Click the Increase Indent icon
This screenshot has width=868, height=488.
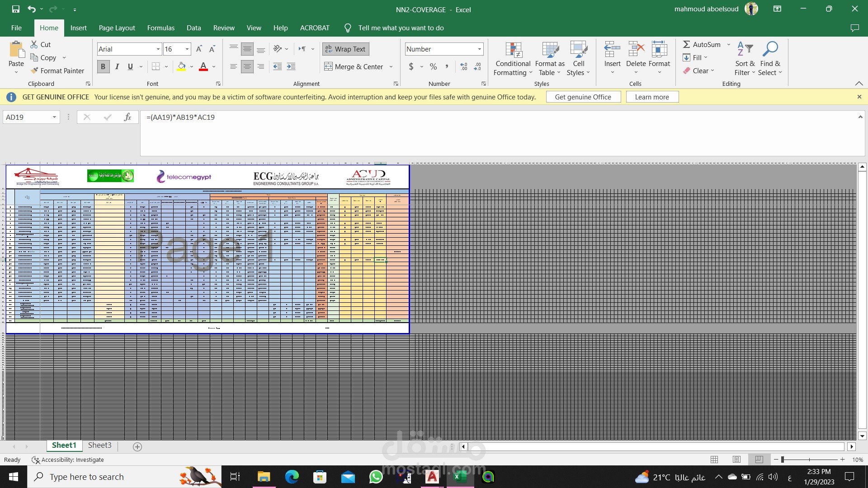point(291,66)
